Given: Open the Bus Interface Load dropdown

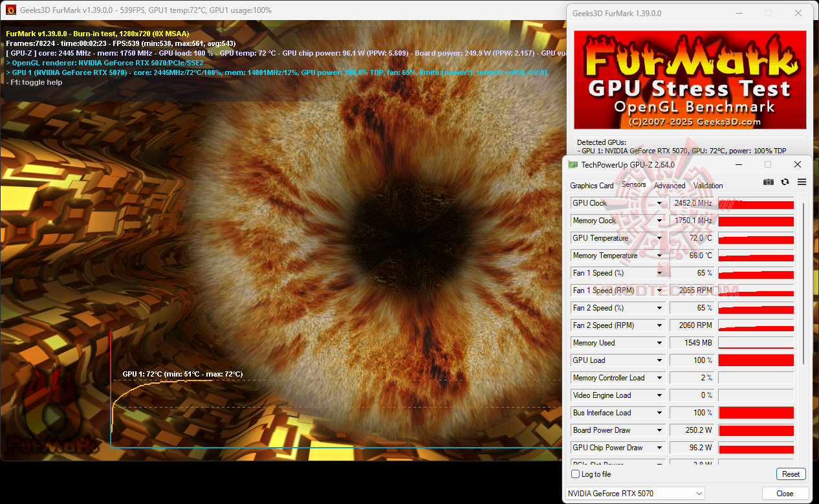Looking at the screenshot, I should (659, 413).
